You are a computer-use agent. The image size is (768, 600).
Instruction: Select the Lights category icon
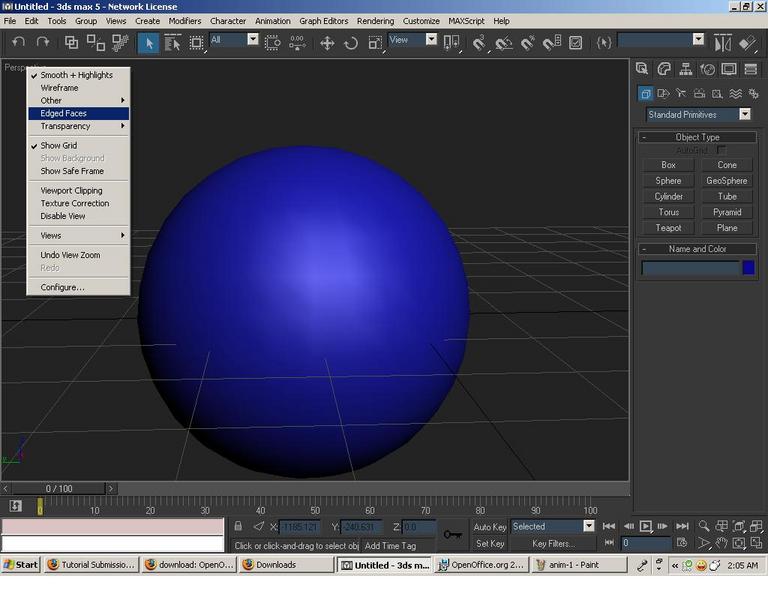(x=681, y=93)
